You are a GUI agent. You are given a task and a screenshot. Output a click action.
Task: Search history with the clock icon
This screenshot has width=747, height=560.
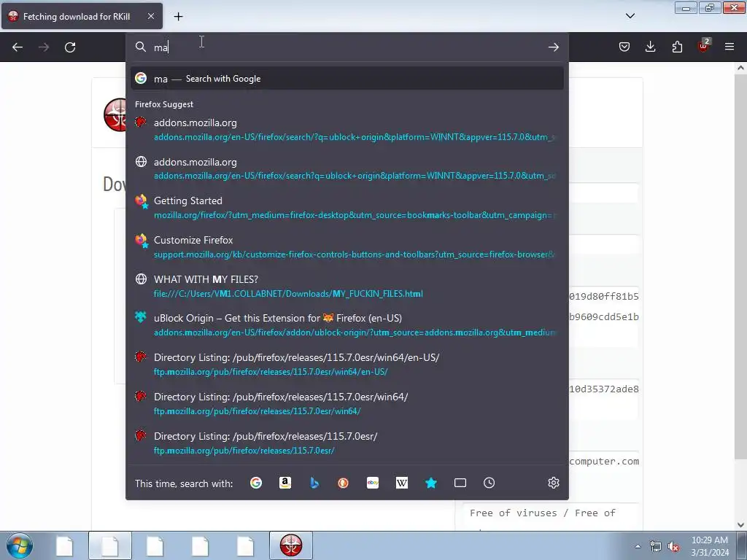click(x=489, y=483)
